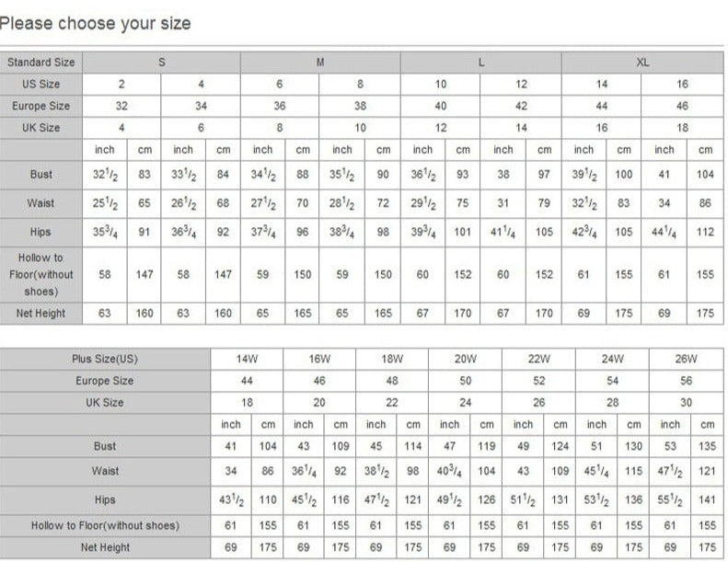Click UK Size 28 in plus size table
This screenshot has width=728, height=562.
(612, 402)
